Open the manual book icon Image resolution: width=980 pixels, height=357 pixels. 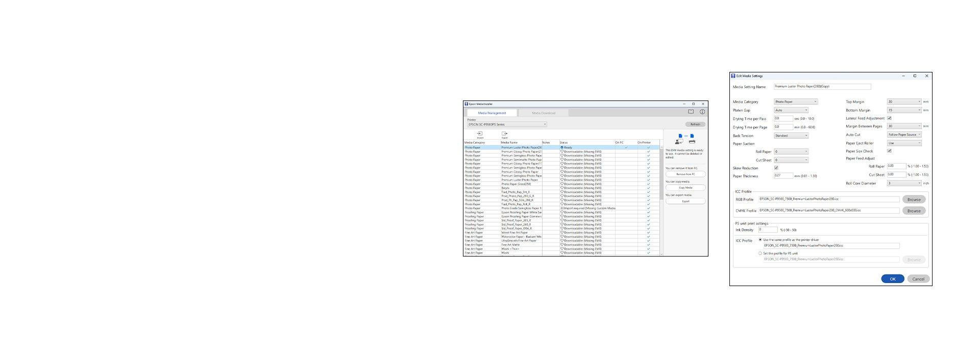tap(691, 112)
